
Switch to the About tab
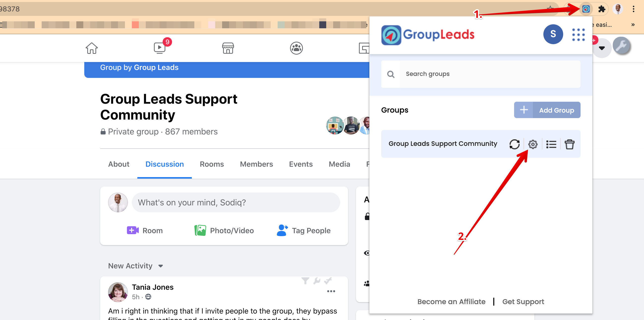pos(119,164)
